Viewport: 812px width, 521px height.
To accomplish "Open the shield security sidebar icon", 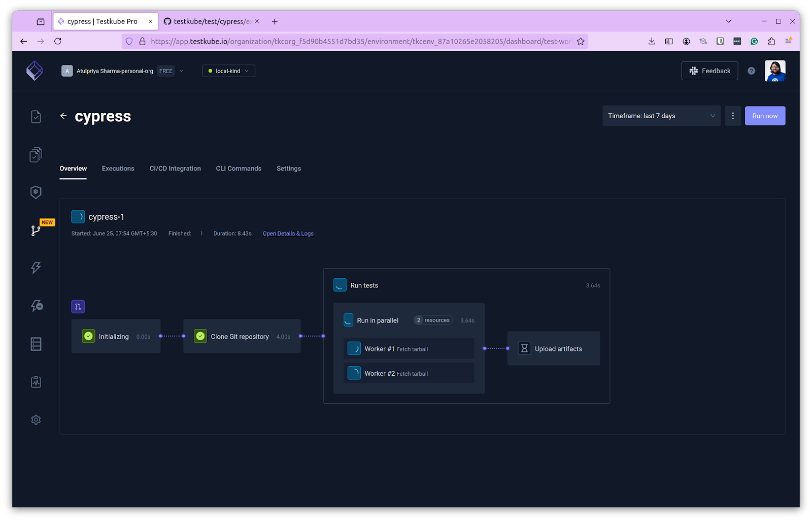I will tap(36, 192).
